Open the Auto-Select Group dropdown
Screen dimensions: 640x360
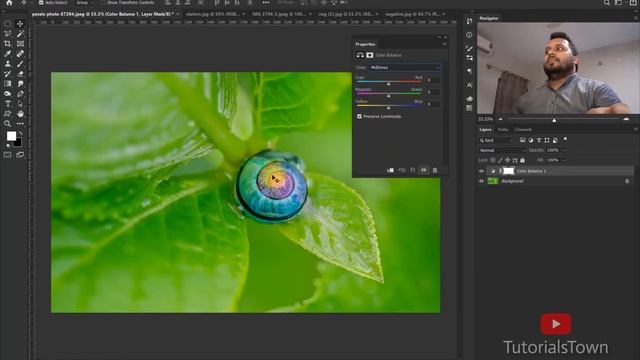point(84,2)
